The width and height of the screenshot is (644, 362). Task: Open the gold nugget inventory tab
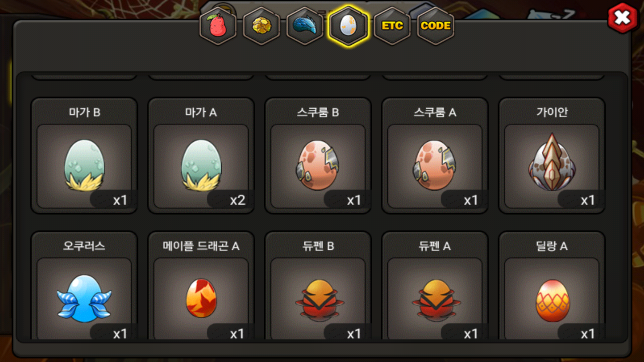pyautogui.click(x=262, y=26)
